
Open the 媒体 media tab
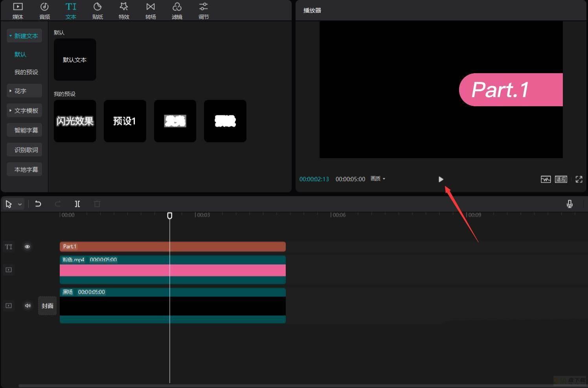18,11
